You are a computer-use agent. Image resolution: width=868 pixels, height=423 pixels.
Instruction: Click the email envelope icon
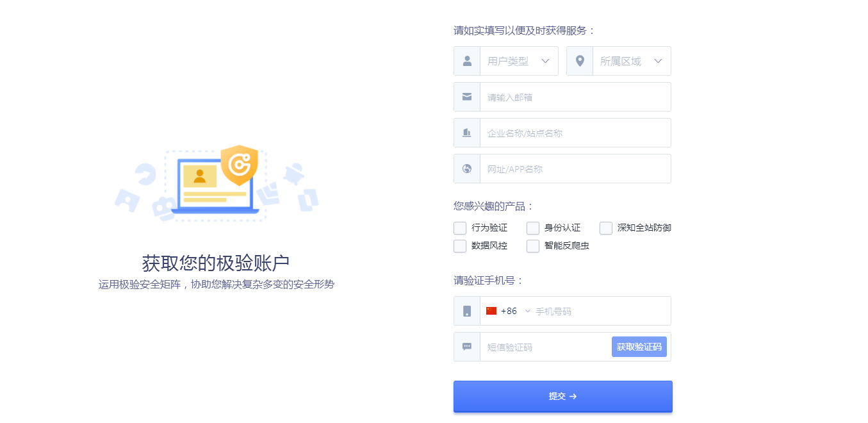(x=467, y=97)
